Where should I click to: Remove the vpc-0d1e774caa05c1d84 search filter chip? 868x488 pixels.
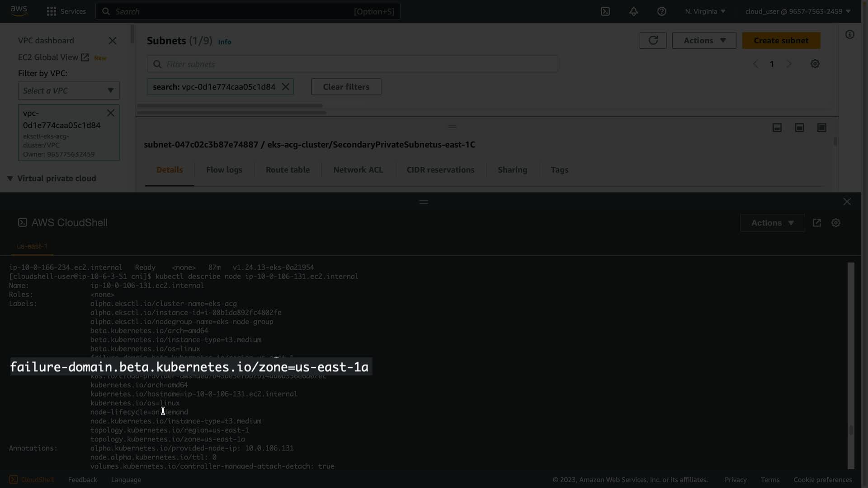286,87
